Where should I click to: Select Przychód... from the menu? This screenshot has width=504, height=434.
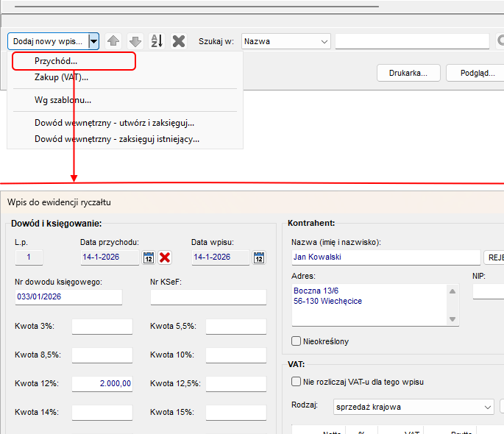(56, 62)
